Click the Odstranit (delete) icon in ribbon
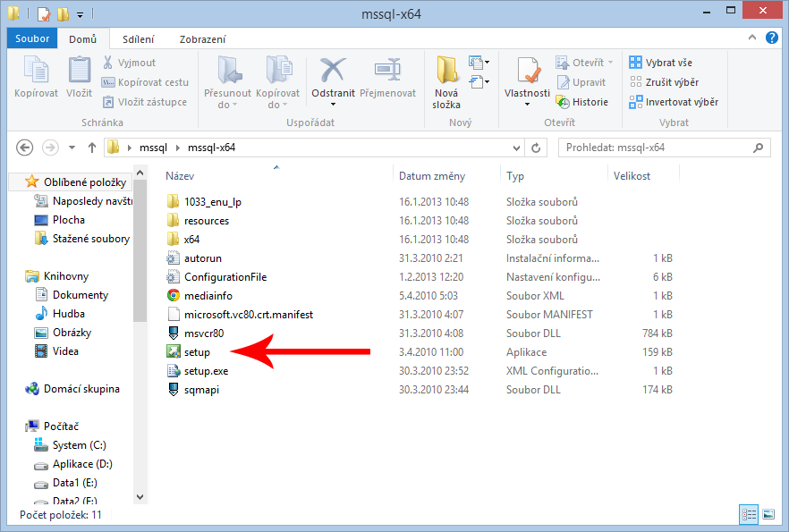789x532 pixels. (333, 72)
